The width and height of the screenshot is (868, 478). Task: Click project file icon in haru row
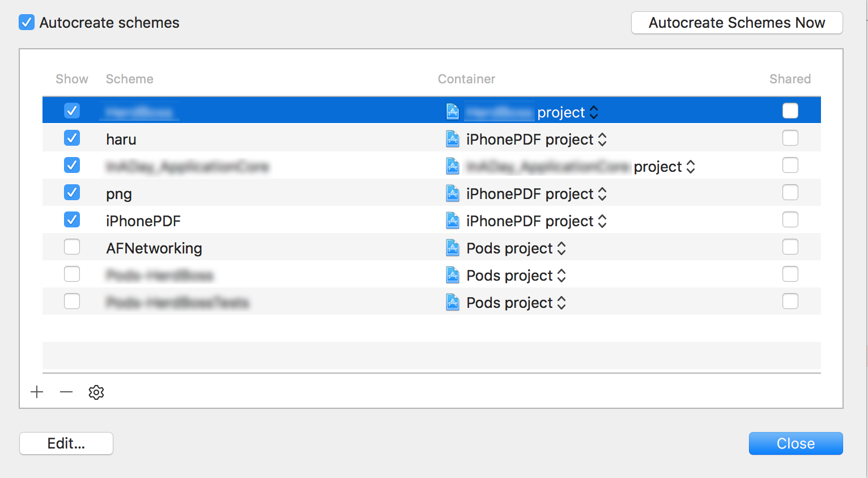pyautogui.click(x=453, y=139)
